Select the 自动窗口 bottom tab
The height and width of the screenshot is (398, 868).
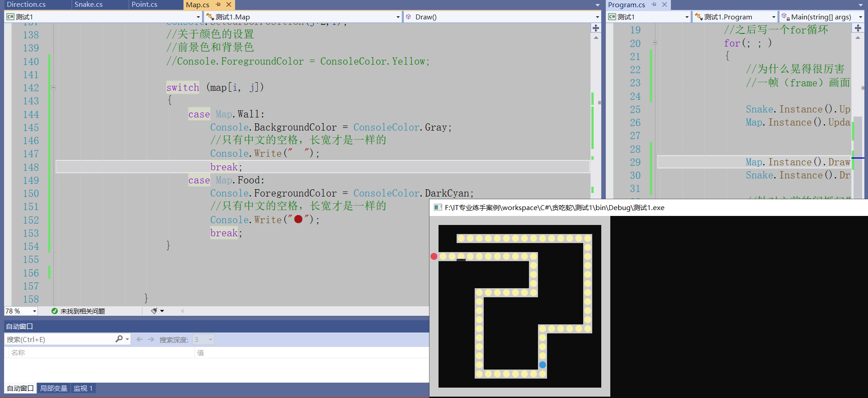20,389
